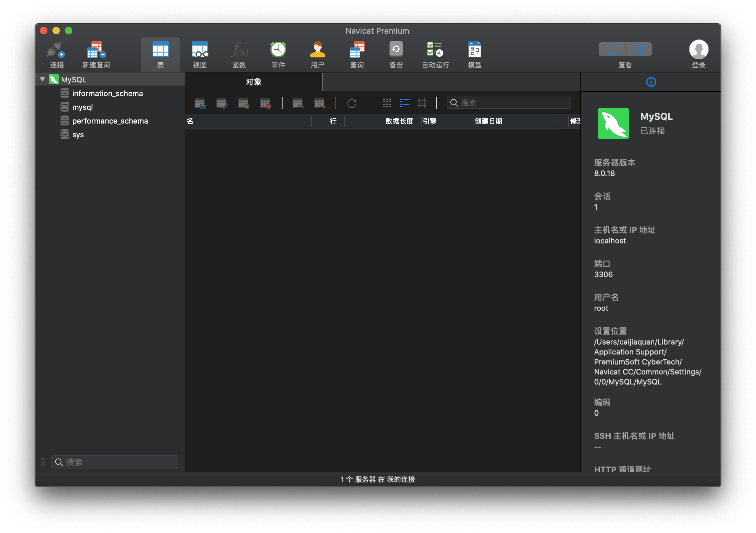756x533 pixels.
Task: Select the 对象 (Objects) tab
Action: pyautogui.click(x=254, y=82)
